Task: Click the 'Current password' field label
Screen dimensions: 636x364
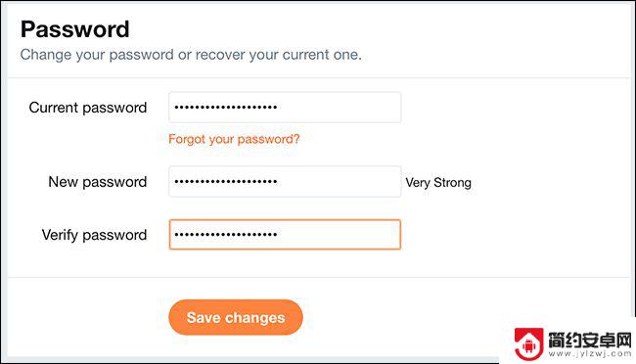Action: 88,108
